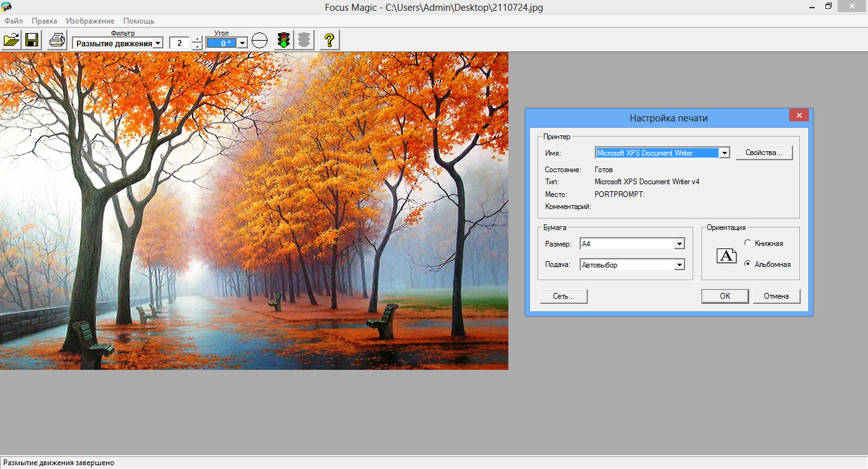Click the Open file folder icon
This screenshot has width=868, height=469.
click(11, 41)
